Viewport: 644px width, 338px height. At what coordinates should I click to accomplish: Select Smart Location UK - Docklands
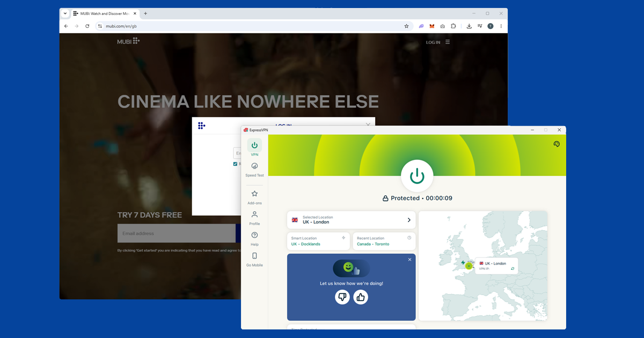point(318,241)
